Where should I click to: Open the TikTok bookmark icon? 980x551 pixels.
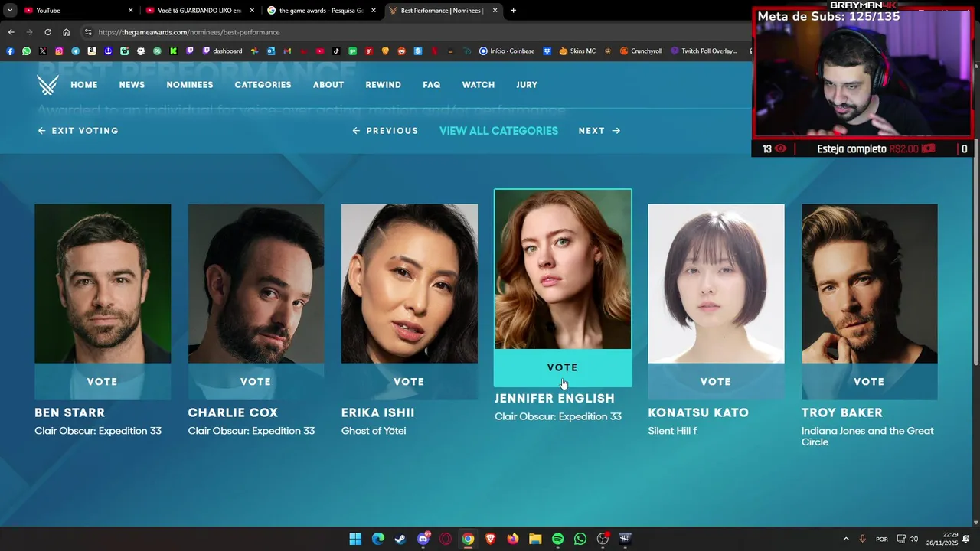tap(336, 51)
